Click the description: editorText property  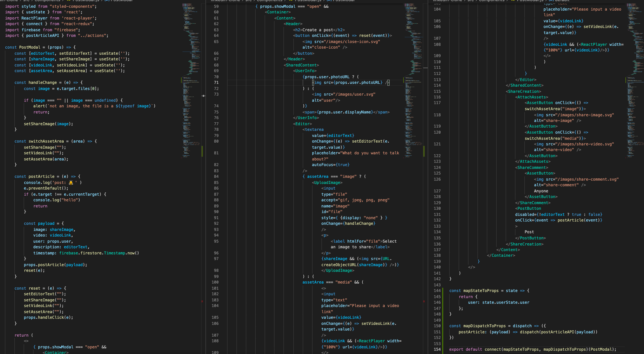61,247
